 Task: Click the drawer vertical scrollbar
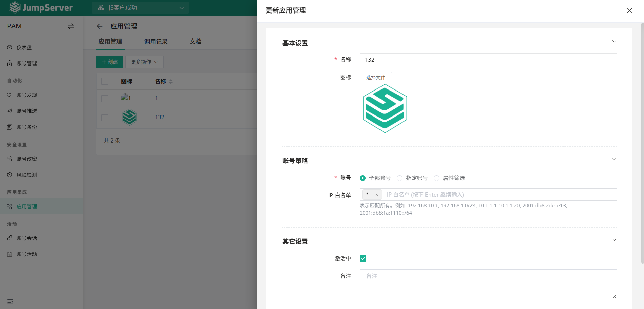(642, 143)
